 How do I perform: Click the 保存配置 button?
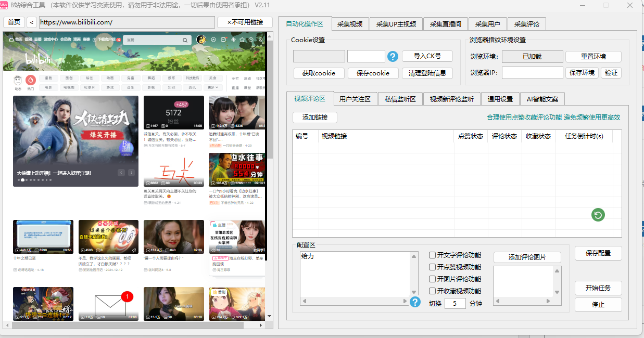point(599,253)
